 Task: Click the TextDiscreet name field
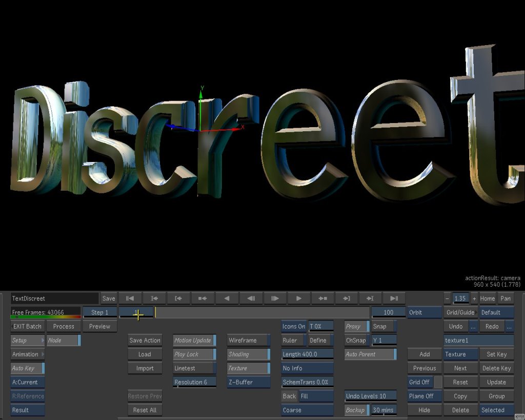point(54,298)
